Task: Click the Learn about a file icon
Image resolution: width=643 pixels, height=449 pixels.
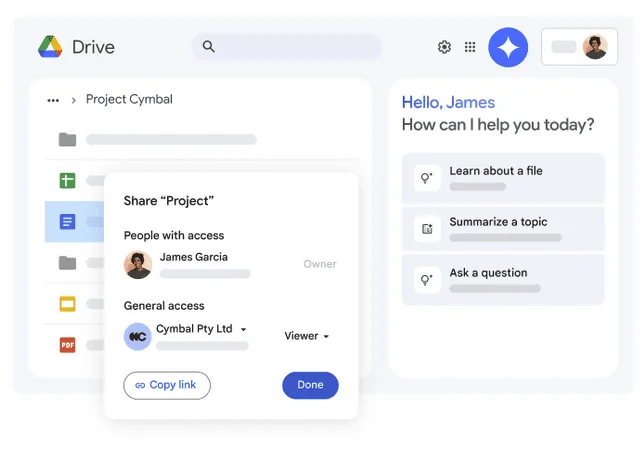Action: click(x=427, y=178)
